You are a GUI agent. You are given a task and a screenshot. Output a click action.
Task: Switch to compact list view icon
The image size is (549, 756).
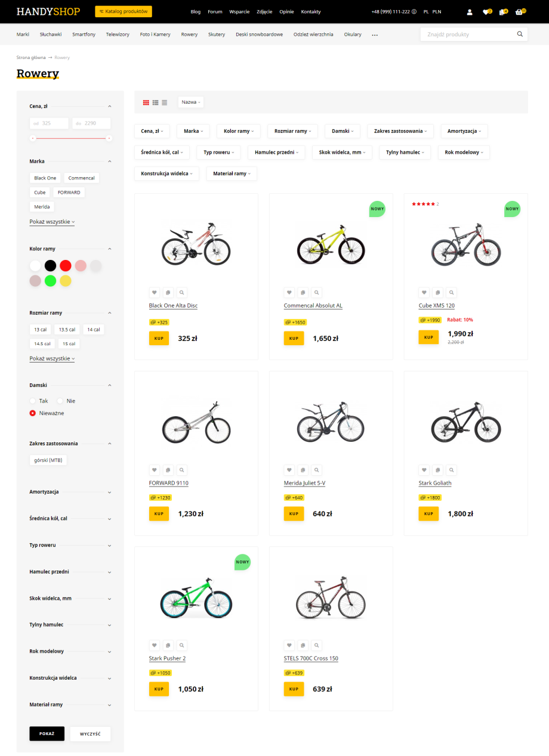[165, 103]
